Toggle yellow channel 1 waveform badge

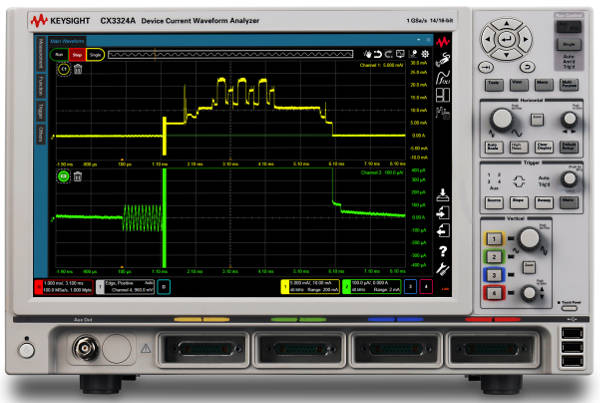tap(65, 71)
